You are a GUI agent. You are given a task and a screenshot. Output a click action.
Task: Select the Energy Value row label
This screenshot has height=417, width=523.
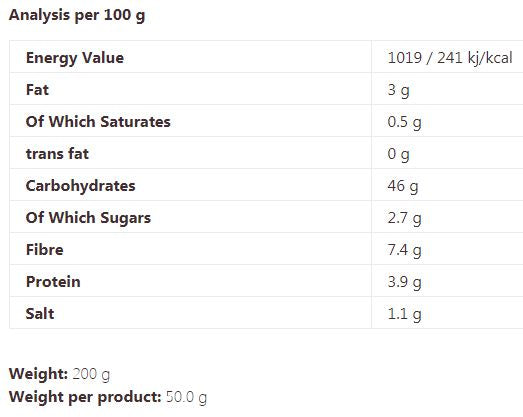[x=75, y=58]
